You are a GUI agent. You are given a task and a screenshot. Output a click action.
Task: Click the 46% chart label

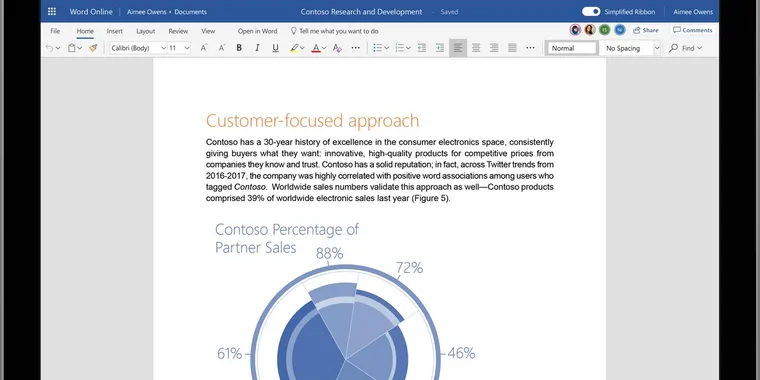point(461,353)
